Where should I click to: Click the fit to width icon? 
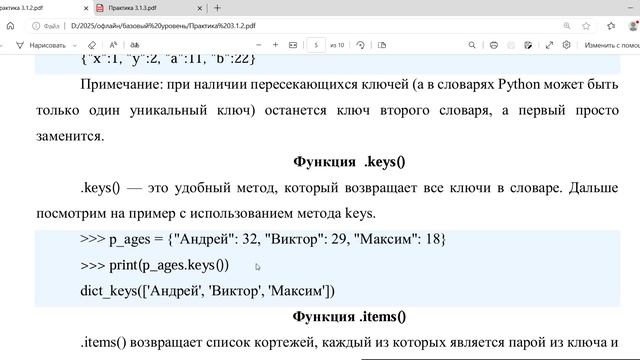click(x=293, y=45)
